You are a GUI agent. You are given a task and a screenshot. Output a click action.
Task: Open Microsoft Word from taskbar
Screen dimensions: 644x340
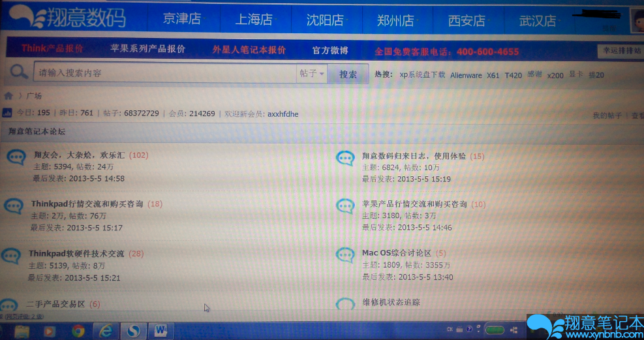coord(161,331)
